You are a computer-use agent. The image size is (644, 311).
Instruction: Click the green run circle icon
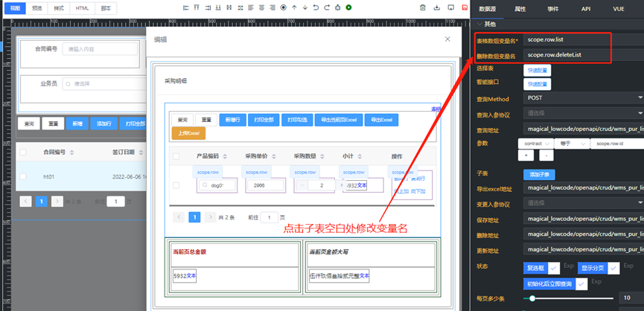click(x=348, y=7)
